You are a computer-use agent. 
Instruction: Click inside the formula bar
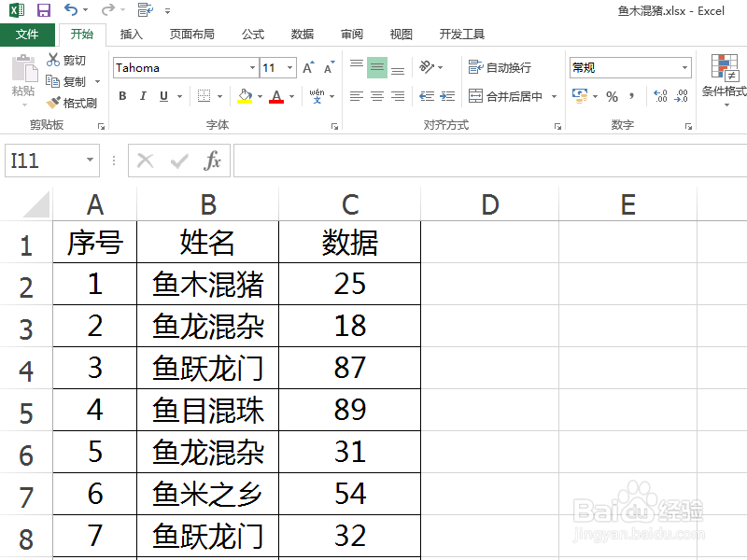point(490,161)
